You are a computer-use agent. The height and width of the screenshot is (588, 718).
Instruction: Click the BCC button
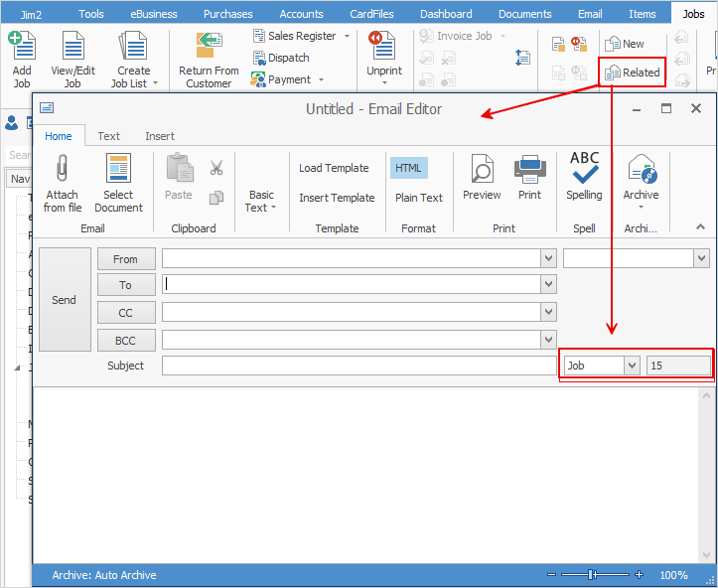(x=126, y=341)
